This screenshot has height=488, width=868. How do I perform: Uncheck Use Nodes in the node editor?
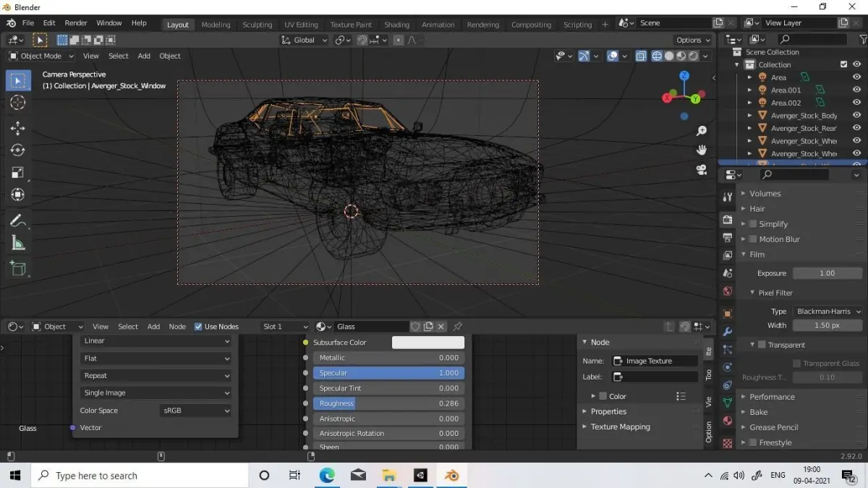pos(199,327)
